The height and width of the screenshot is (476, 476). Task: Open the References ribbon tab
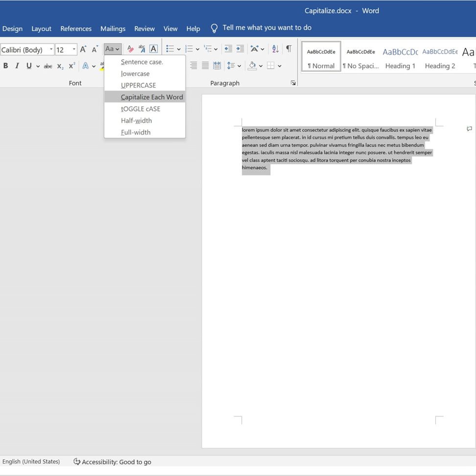tap(76, 29)
